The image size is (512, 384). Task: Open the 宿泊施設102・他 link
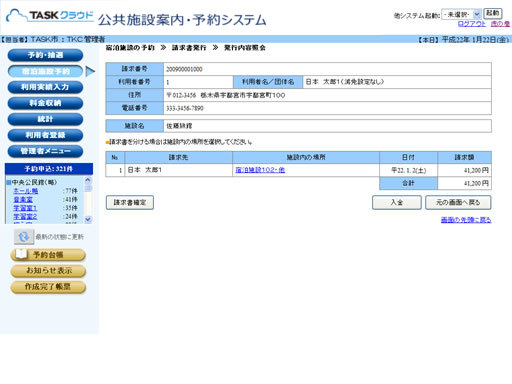(260, 170)
